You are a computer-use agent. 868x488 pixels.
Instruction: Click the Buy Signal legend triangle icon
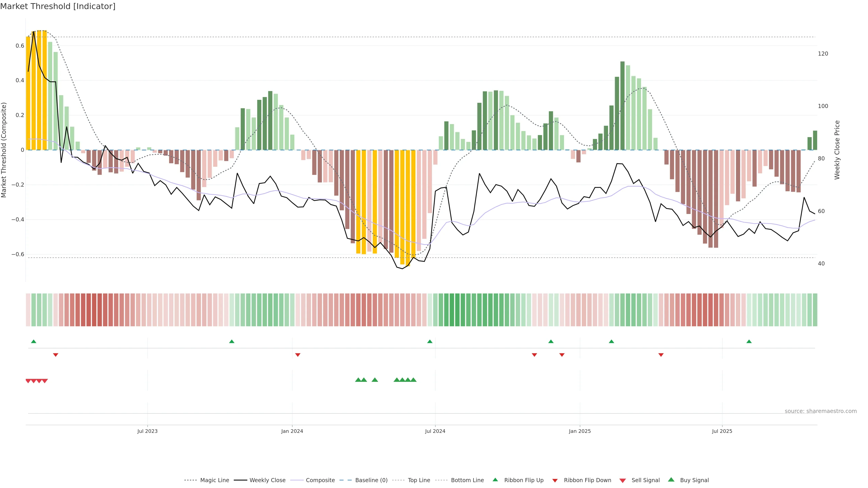[x=671, y=480]
